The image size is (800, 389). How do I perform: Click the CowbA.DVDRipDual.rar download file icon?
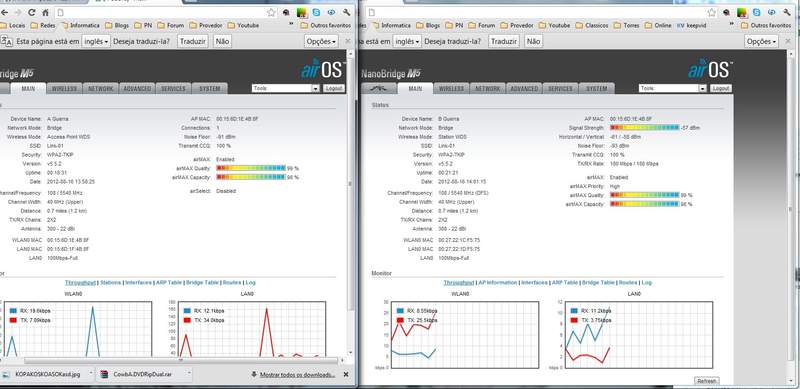tap(105, 374)
